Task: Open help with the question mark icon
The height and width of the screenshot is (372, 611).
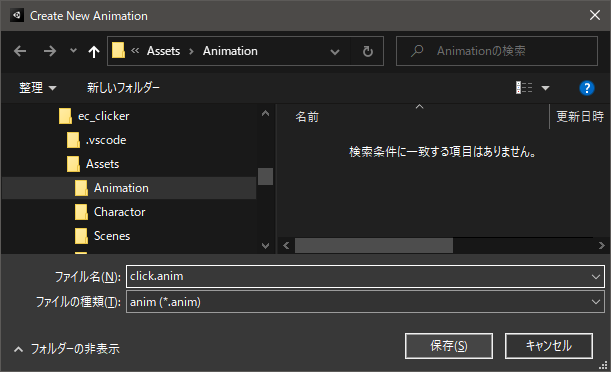Action: coord(586,88)
